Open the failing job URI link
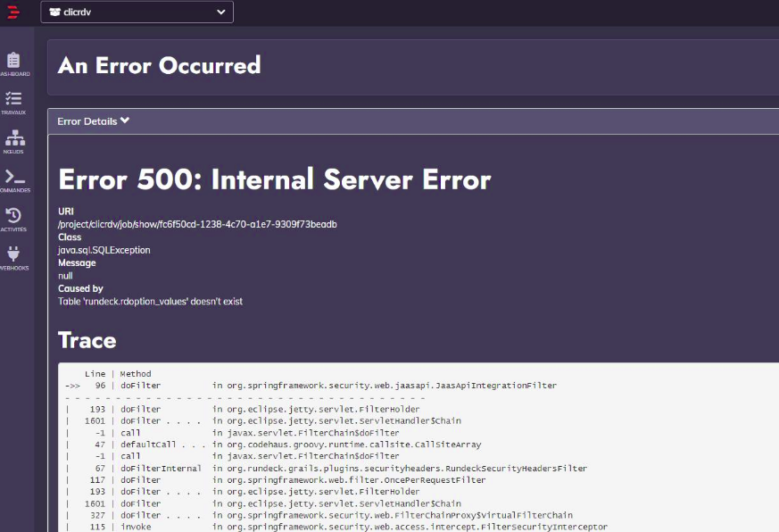The width and height of the screenshot is (779, 532). click(x=195, y=224)
